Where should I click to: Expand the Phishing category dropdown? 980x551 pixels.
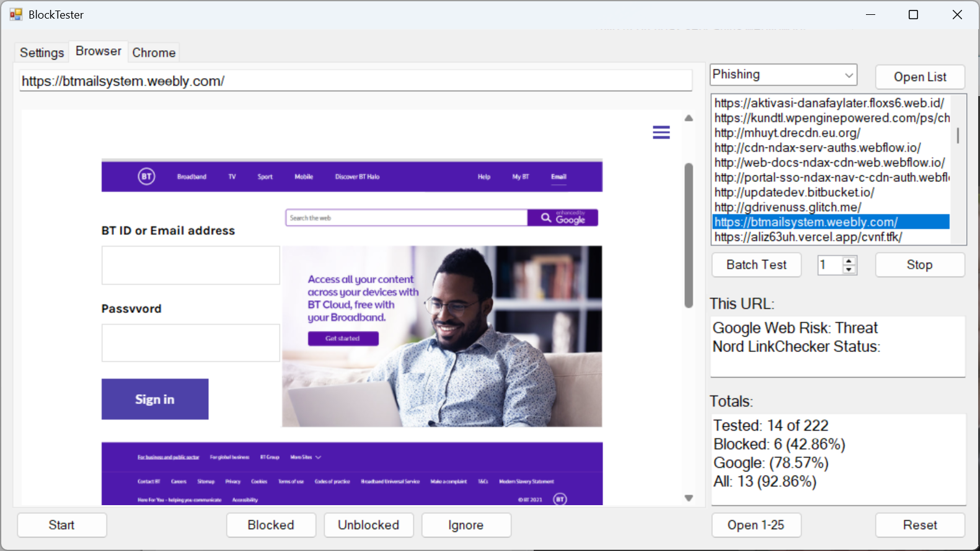849,75
